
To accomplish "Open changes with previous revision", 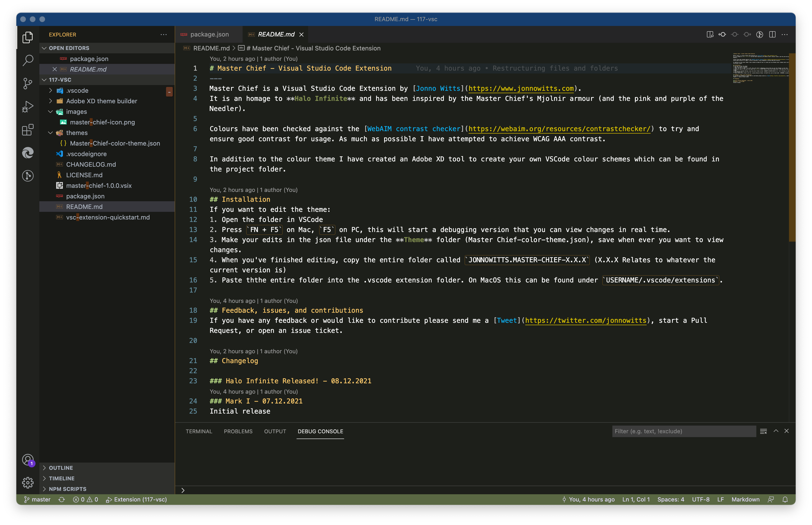I will [722, 34].
